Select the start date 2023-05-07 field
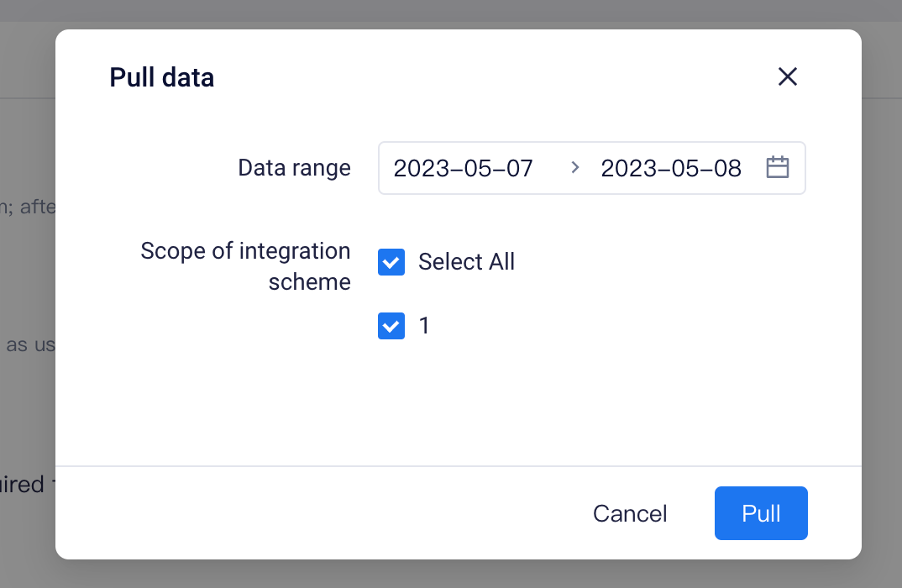Viewport: 902px width, 588px height. tap(463, 168)
